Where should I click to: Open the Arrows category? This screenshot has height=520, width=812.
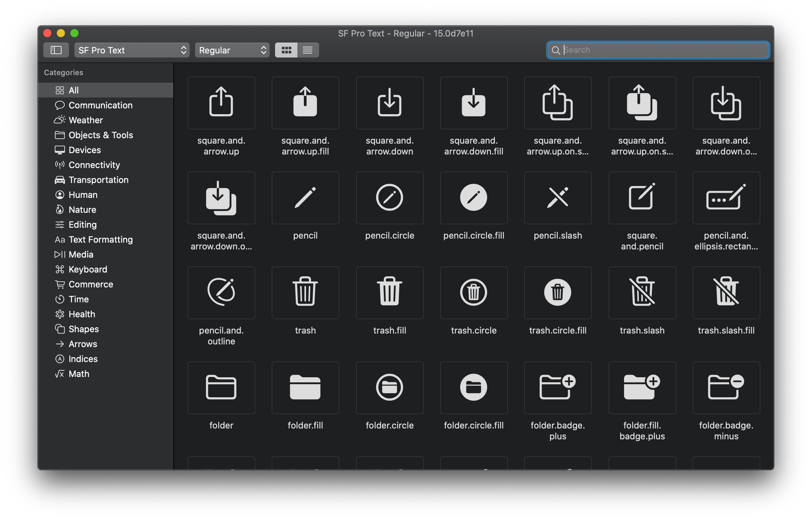[106, 344]
